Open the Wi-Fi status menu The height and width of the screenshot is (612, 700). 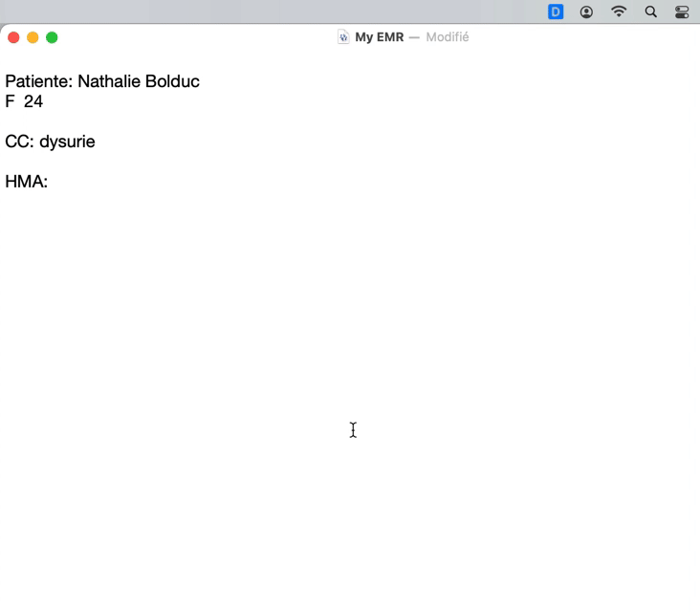pyautogui.click(x=619, y=11)
